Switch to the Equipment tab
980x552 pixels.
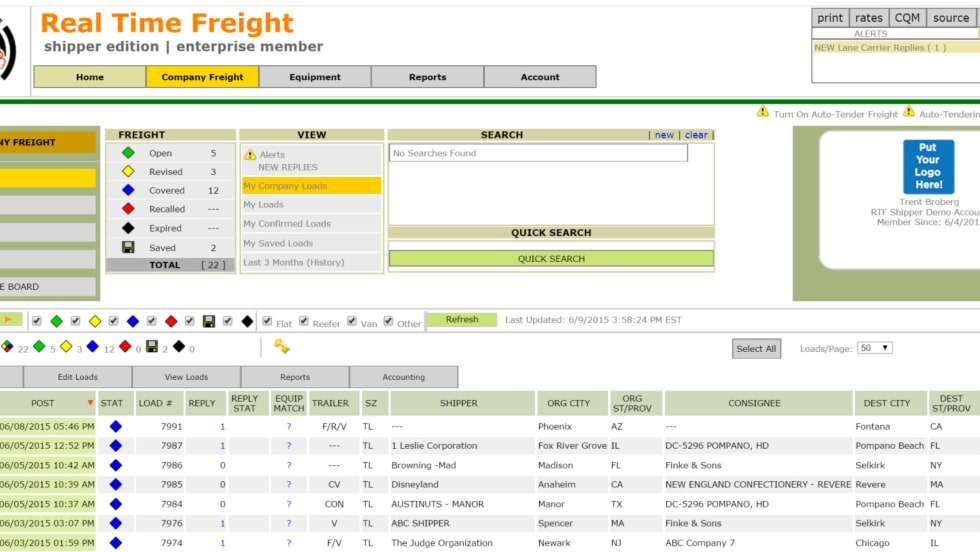click(315, 77)
